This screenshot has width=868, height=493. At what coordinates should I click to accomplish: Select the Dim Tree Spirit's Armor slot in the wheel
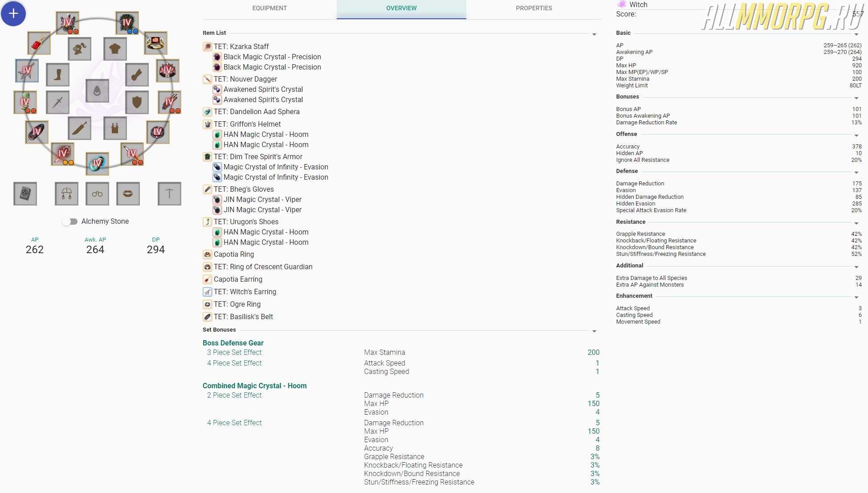pos(127,23)
